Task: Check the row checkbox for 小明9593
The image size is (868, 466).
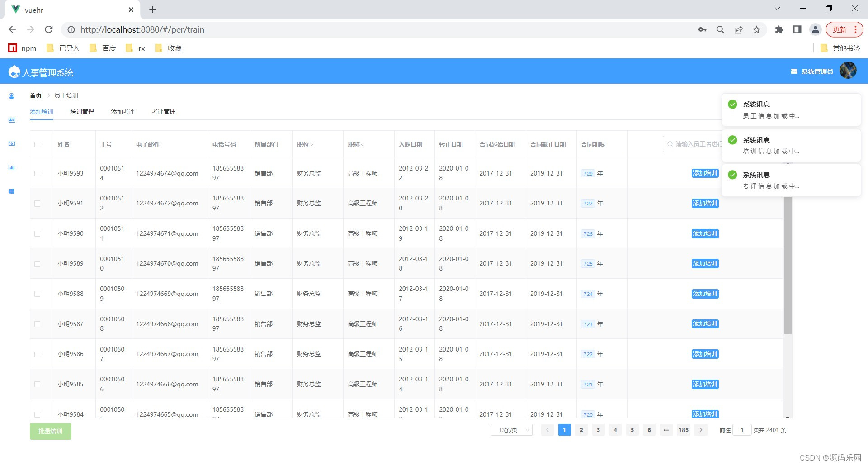Action: [x=37, y=173]
